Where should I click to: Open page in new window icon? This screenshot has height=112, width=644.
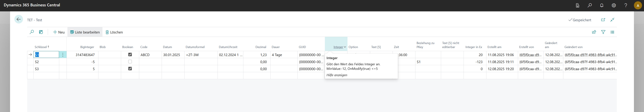click(603, 20)
